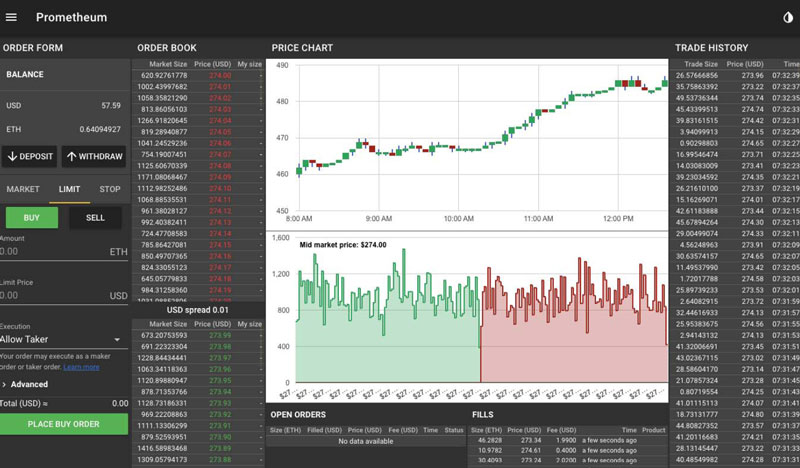This screenshot has height=468, width=800.
Task: Toggle dark/light theme contrast icon
Action: click(786, 17)
